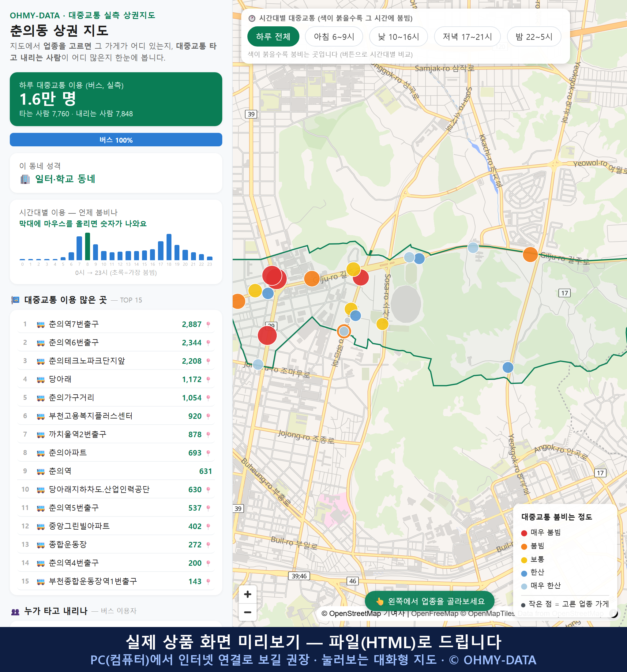Select the 하루 전체 time filter
Viewport: 627px width, 672px height.
[x=273, y=36]
